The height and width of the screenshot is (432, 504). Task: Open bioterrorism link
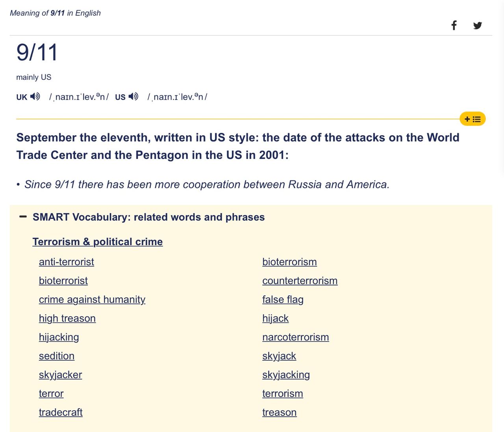pos(289,262)
